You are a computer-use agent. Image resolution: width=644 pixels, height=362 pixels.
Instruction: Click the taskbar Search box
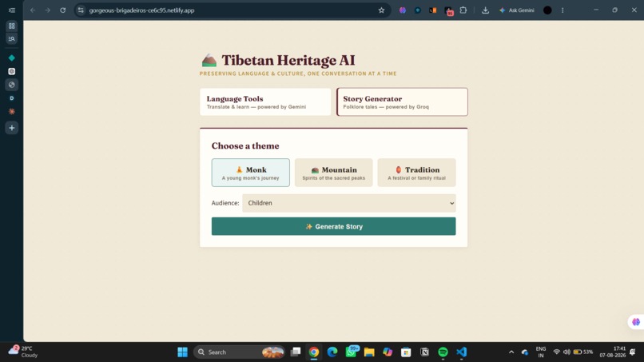click(240, 352)
